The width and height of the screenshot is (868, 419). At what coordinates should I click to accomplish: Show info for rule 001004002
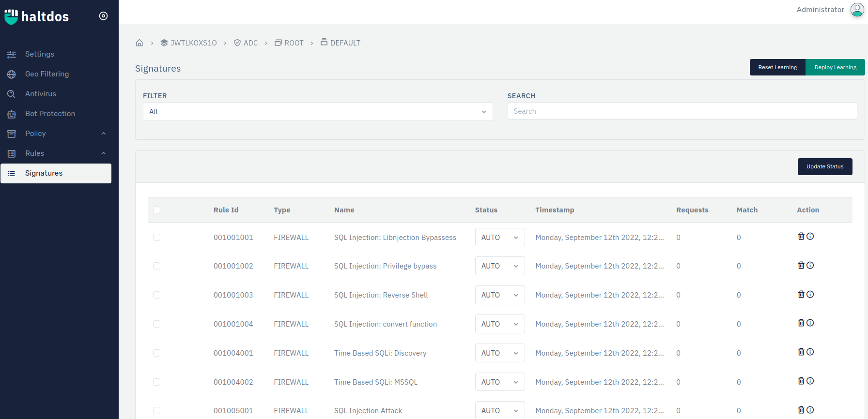tap(810, 381)
